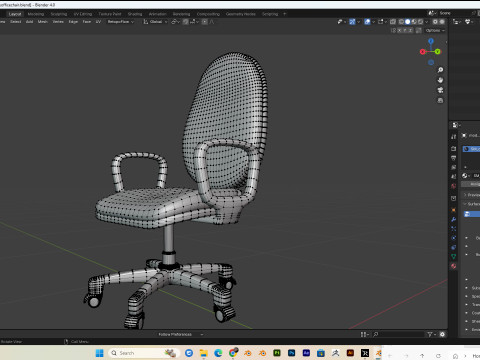This screenshot has width=480, height=360.
Task: Open the Follow Preferences dropdown
Action: tap(180, 334)
